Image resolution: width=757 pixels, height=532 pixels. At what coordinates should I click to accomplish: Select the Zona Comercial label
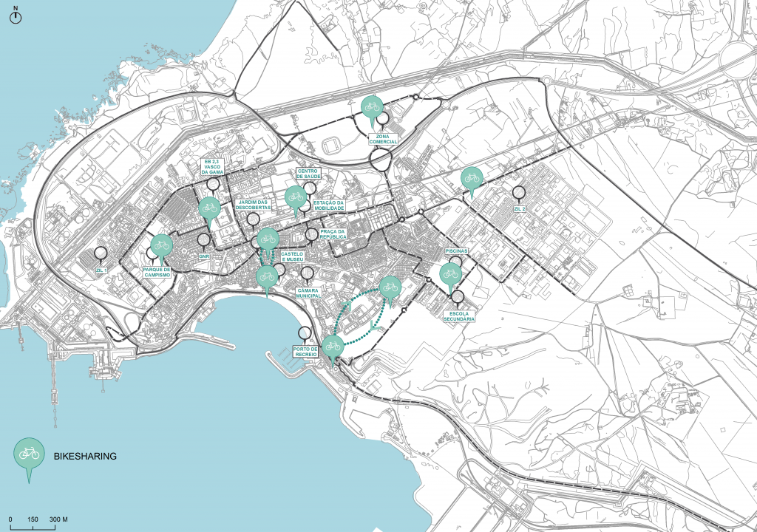[384, 139]
